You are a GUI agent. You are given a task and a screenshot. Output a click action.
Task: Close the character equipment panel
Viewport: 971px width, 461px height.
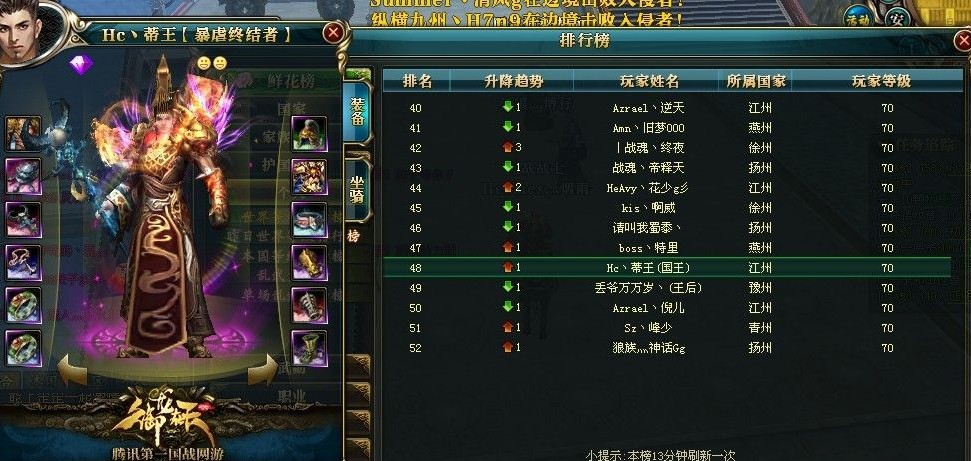(334, 32)
